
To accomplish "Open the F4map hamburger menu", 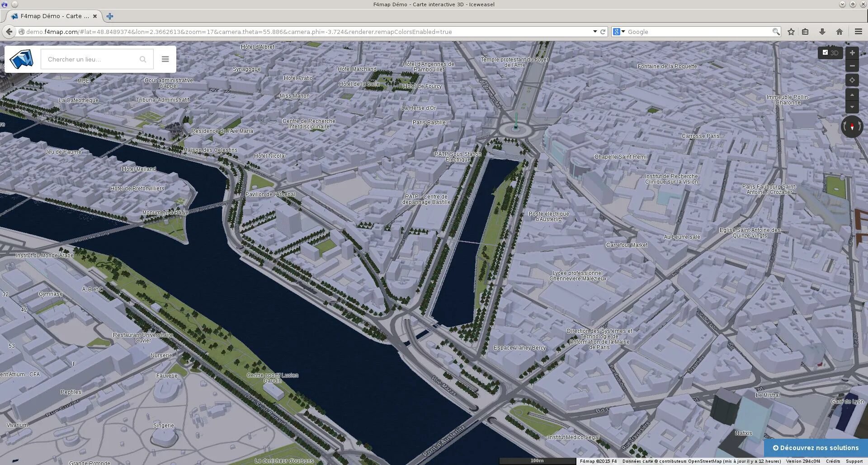I will click(165, 59).
